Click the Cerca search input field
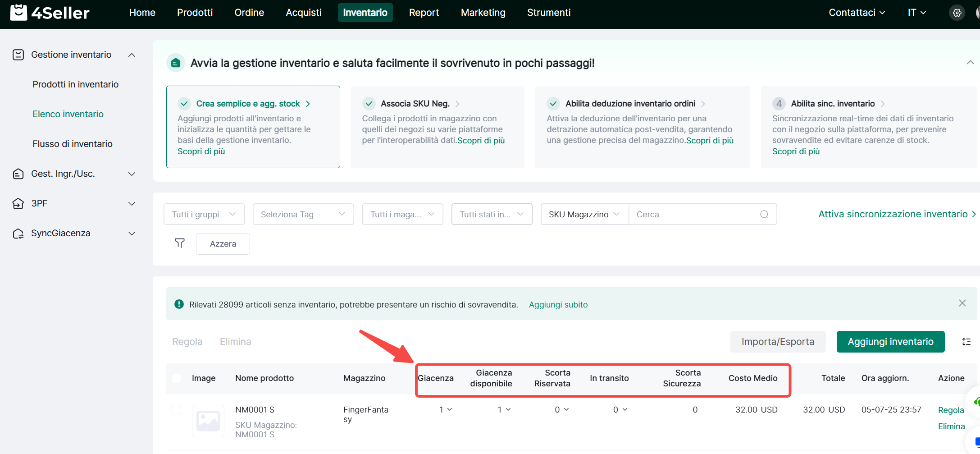Image resolution: width=980 pixels, height=454 pixels. 694,214
